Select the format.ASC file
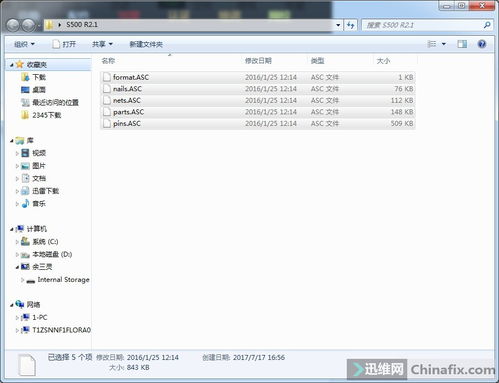This screenshot has height=383, width=499. pyautogui.click(x=258, y=77)
